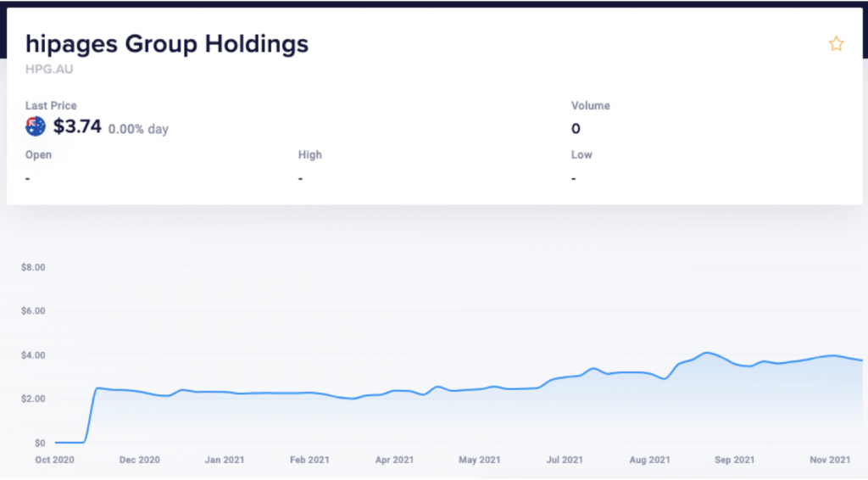Click the Australian flag icon
The width and height of the screenshot is (868, 480).
click(x=36, y=126)
